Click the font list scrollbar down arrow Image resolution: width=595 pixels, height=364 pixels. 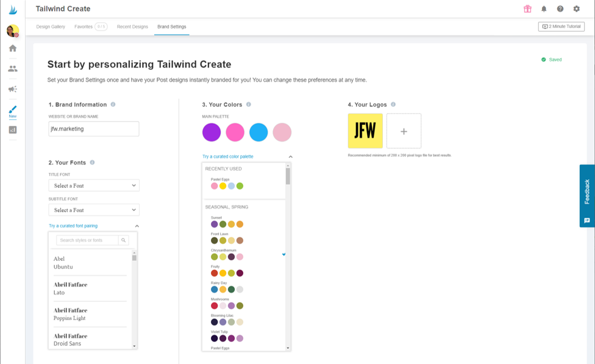(134, 346)
